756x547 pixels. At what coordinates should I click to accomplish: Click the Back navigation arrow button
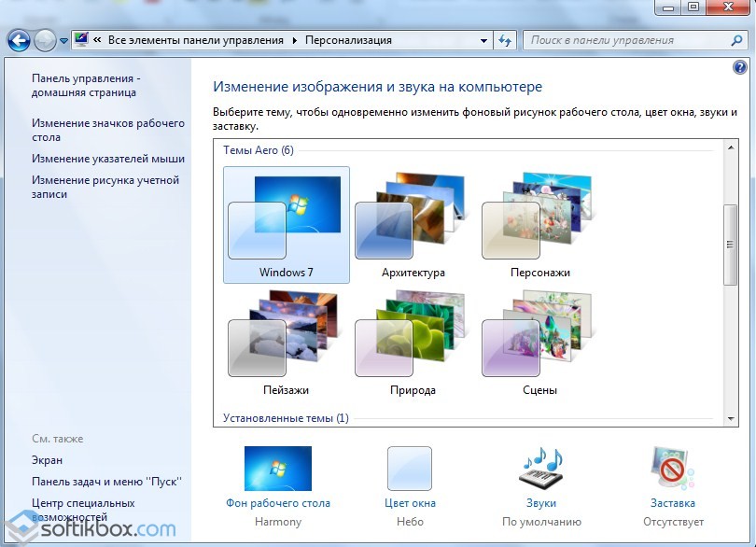[x=19, y=40]
